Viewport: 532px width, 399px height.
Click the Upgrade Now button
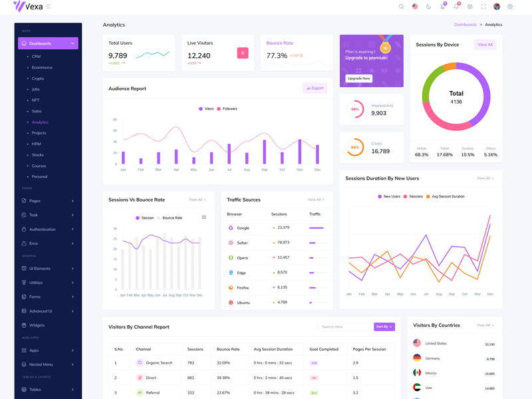(358, 78)
